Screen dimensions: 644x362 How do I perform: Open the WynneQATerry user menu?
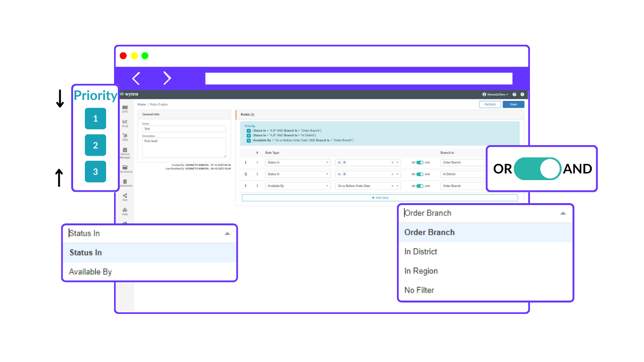[495, 94]
